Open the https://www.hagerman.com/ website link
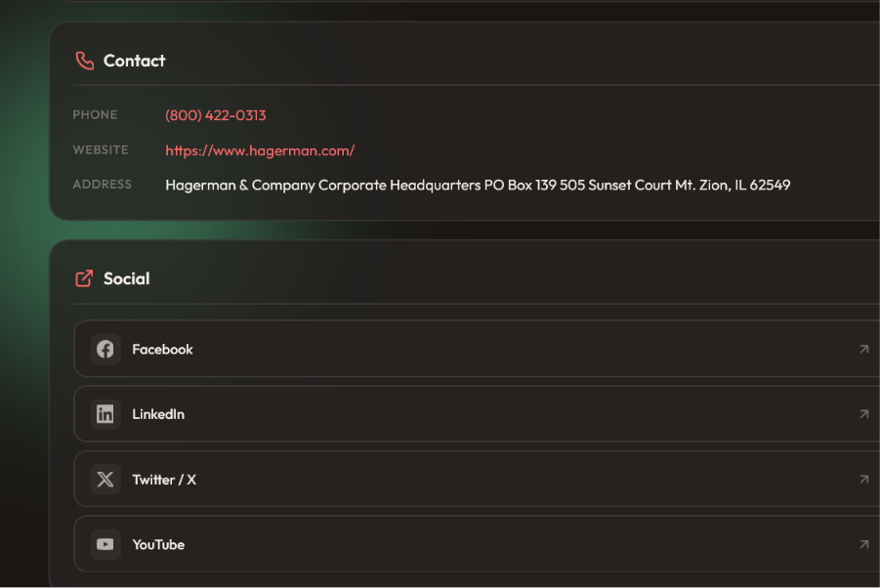 (260, 150)
